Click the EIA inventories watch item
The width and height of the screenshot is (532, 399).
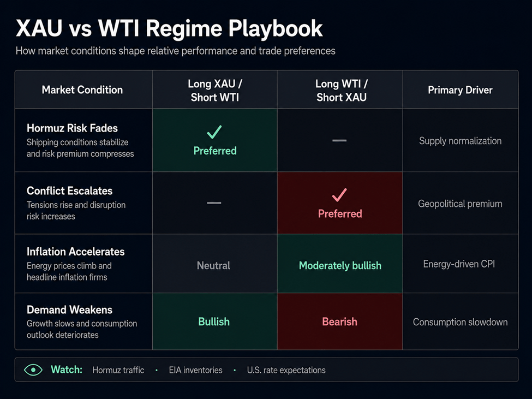pyautogui.click(x=196, y=370)
